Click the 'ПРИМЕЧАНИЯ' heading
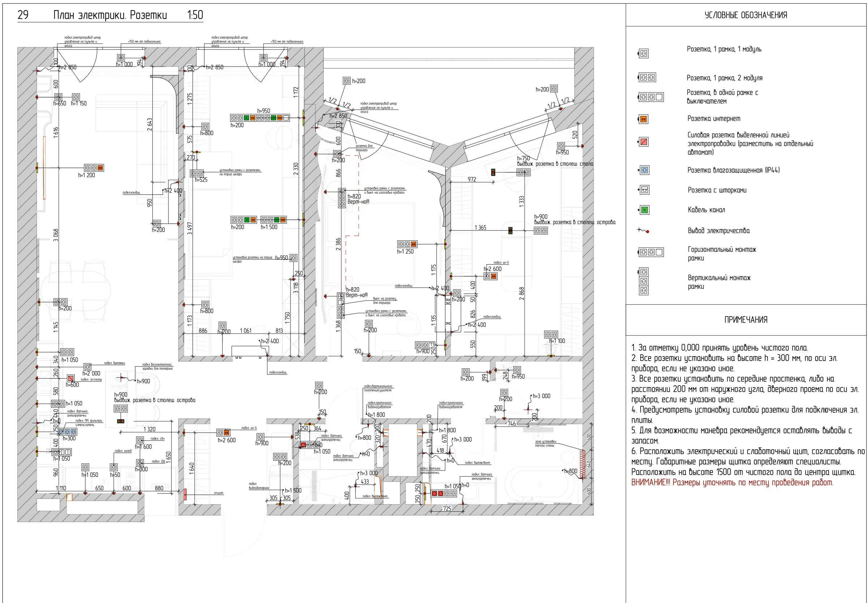The image size is (868, 603). pyautogui.click(x=746, y=320)
